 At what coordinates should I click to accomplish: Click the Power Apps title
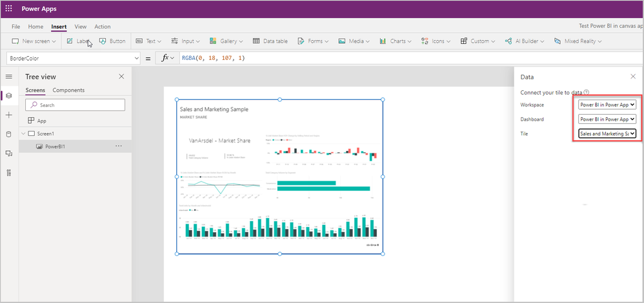click(x=39, y=8)
